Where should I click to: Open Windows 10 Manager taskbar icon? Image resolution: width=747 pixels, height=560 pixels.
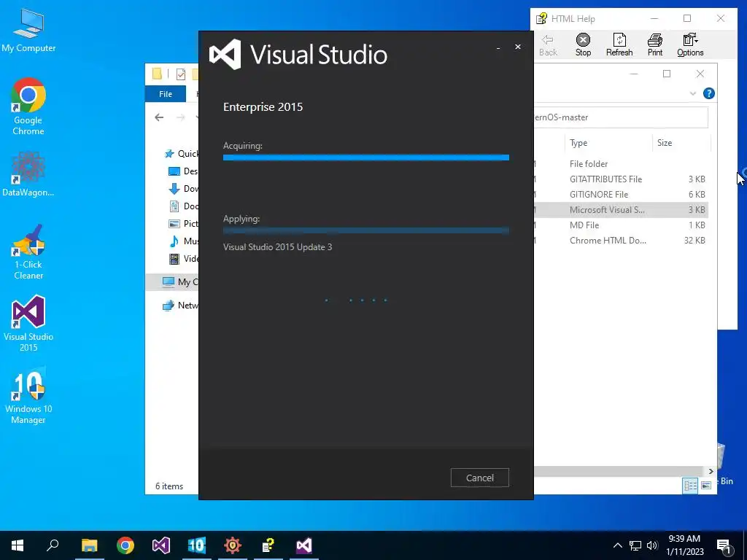[x=197, y=545]
